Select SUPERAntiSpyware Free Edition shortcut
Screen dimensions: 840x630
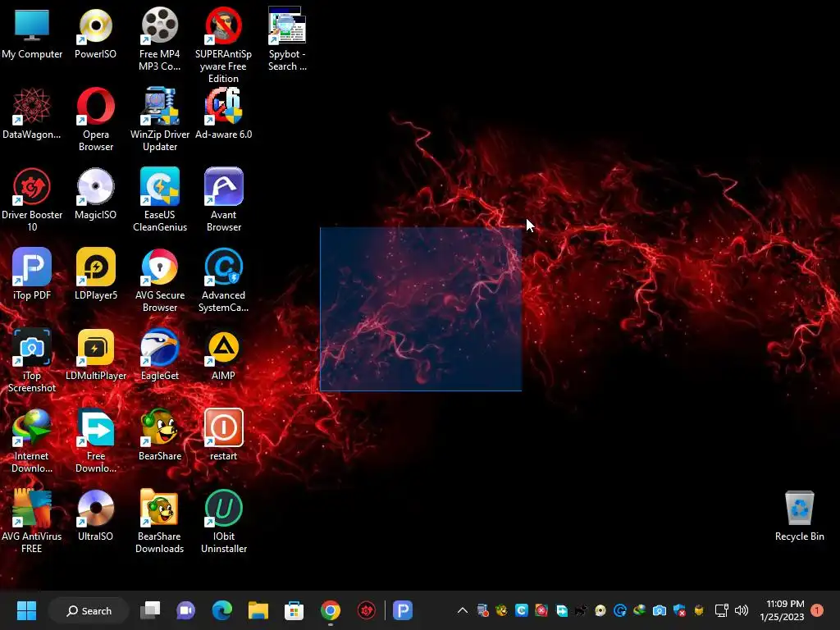223,45
